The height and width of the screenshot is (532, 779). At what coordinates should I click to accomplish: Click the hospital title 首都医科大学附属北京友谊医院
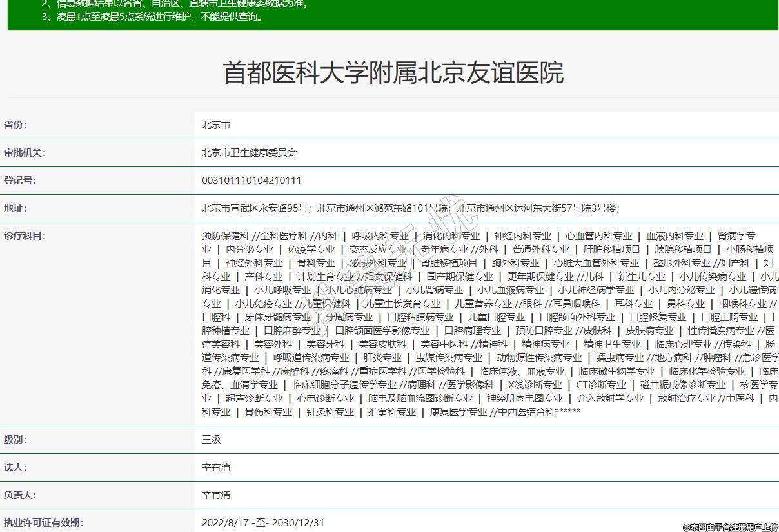[393, 72]
